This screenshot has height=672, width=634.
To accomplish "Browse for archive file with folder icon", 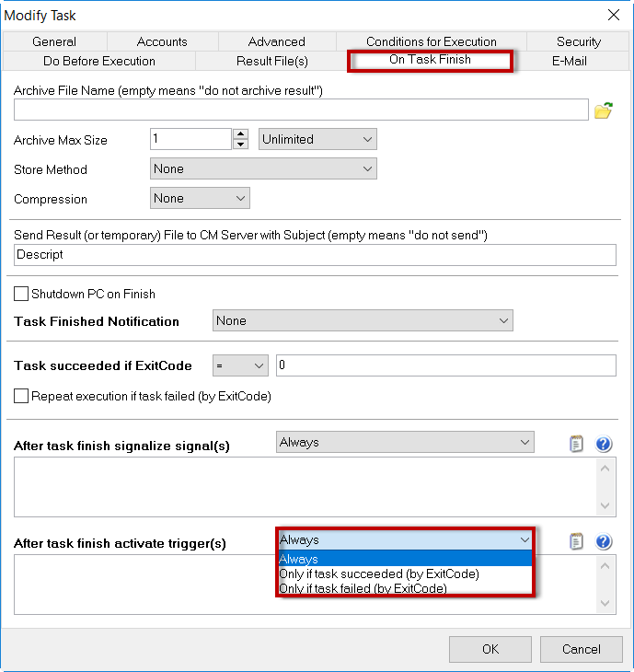I will pos(603,110).
